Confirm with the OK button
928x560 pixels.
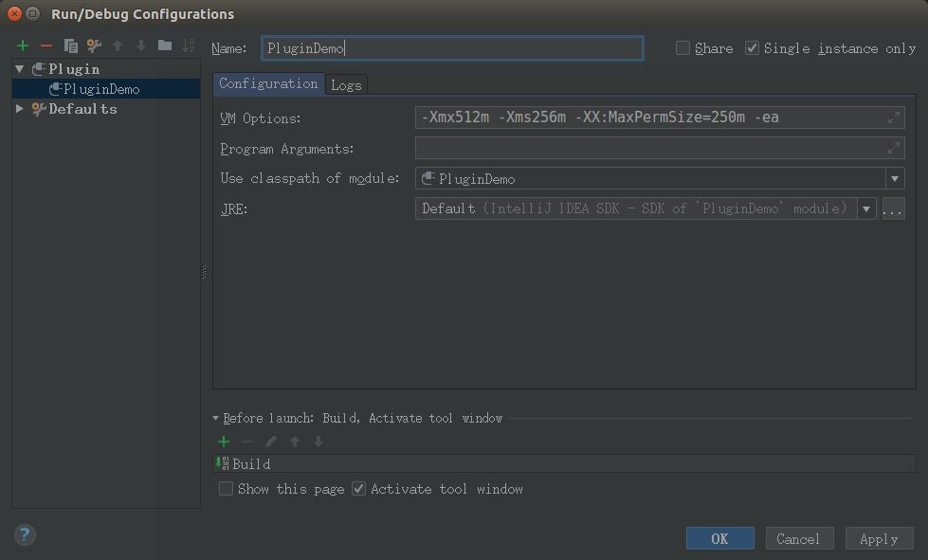719,539
